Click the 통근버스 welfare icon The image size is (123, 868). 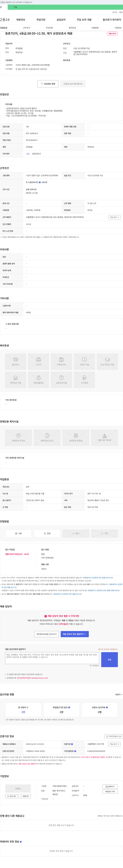pos(16,362)
